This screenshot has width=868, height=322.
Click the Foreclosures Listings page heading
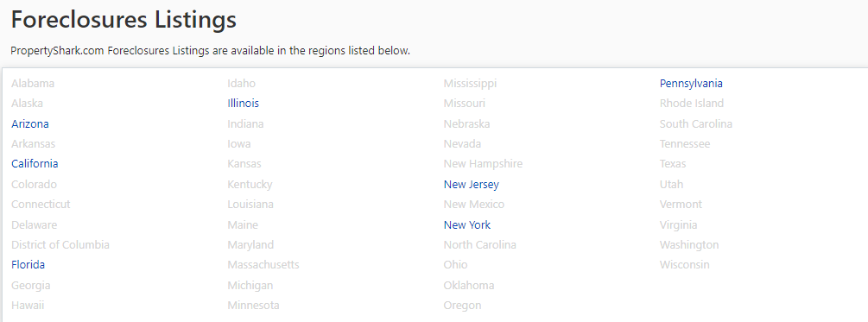tap(124, 20)
